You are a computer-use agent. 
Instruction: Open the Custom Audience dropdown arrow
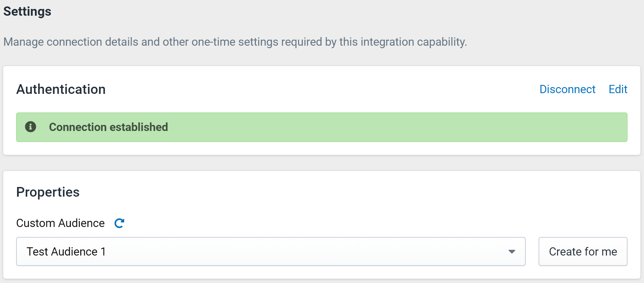click(x=512, y=252)
